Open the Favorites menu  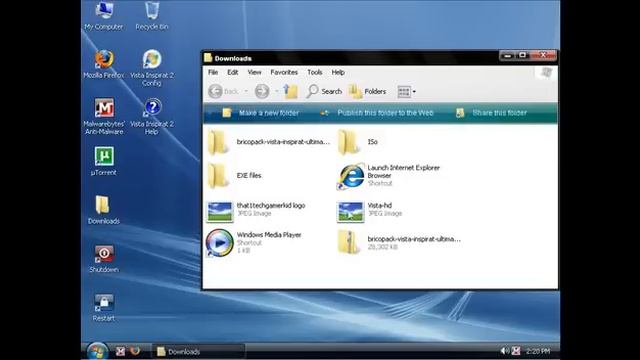click(x=284, y=72)
